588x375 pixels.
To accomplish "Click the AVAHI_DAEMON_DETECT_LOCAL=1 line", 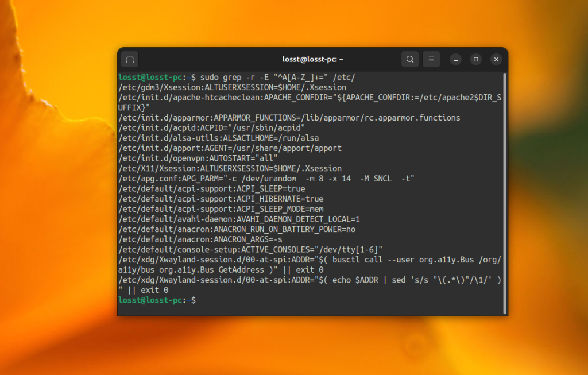I will click(x=239, y=219).
